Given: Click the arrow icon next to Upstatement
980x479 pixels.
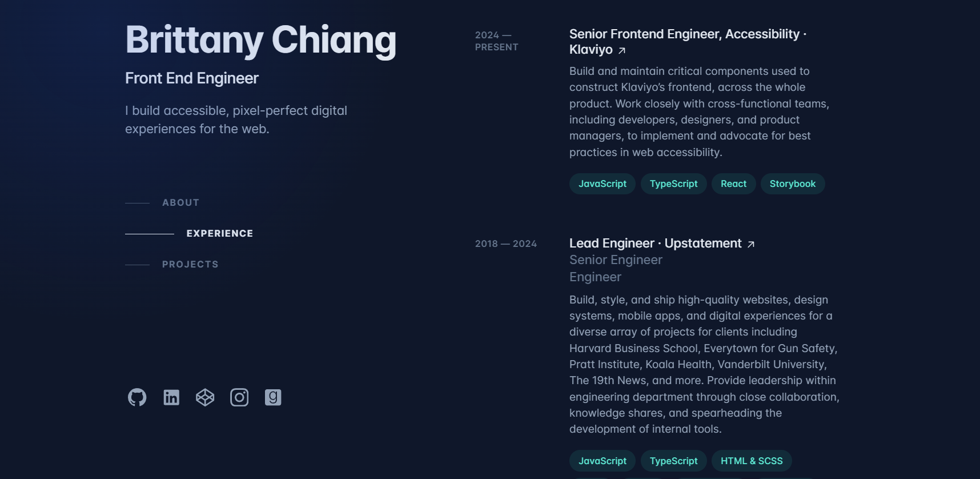Looking at the screenshot, I should [751, 244].
